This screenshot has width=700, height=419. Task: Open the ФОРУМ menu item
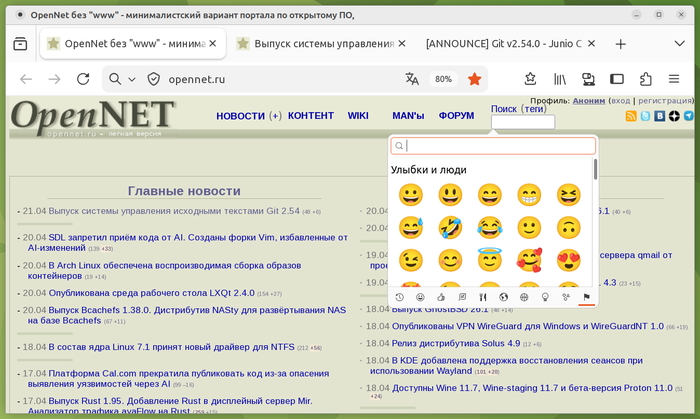click(x=456, y=116)
